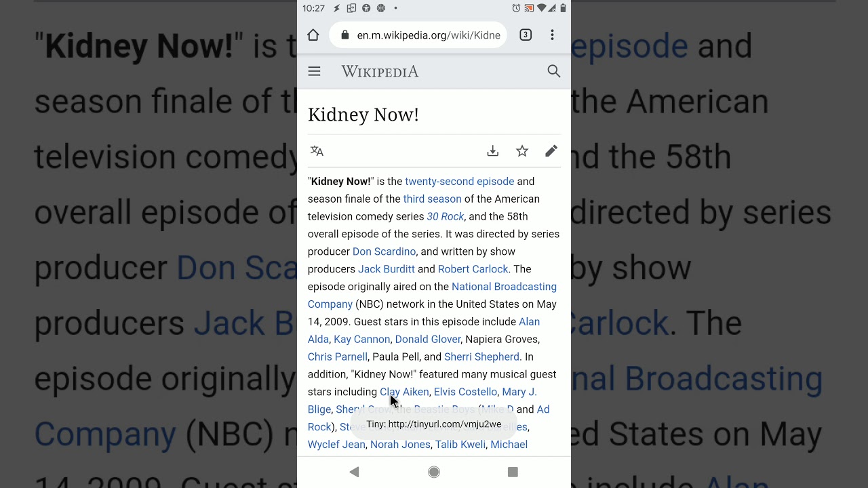Open the third season link
Viewport: 868px width, 488px height.
coord(433,199)
